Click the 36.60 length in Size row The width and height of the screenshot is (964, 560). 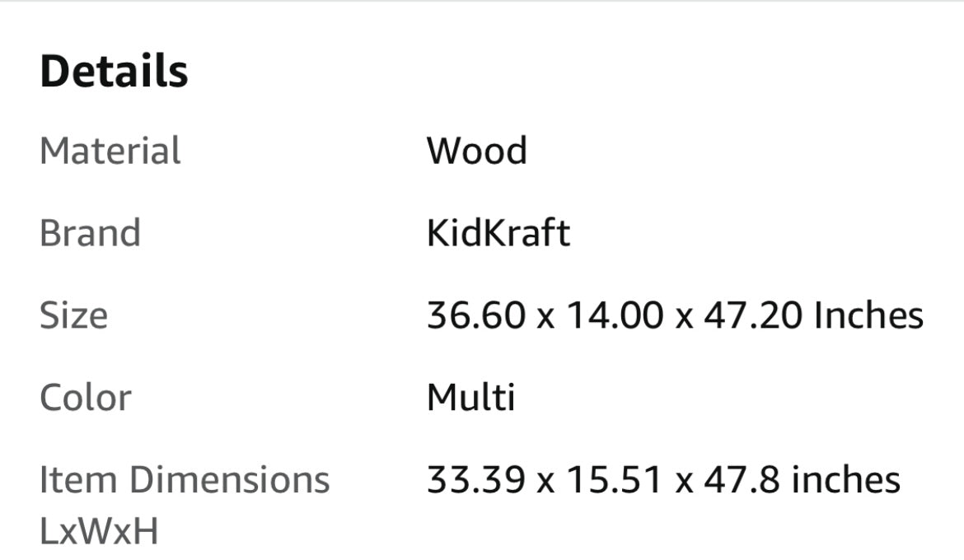[x=475, y=315]
